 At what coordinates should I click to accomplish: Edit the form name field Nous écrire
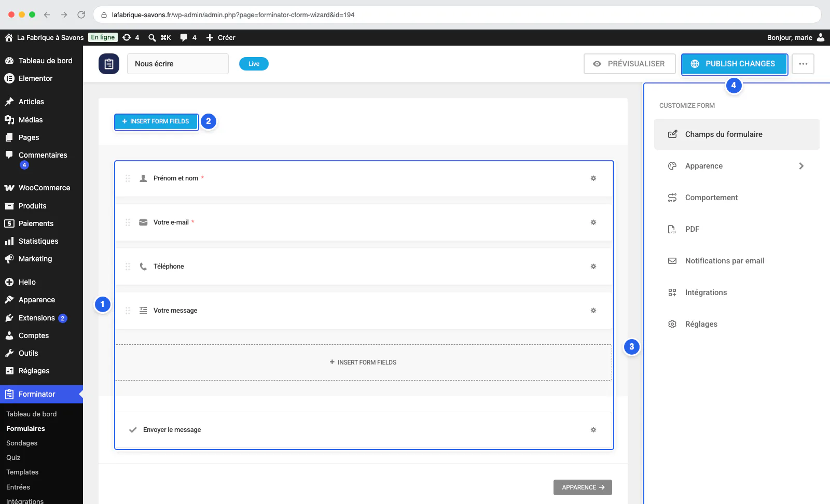pos(178,64)
